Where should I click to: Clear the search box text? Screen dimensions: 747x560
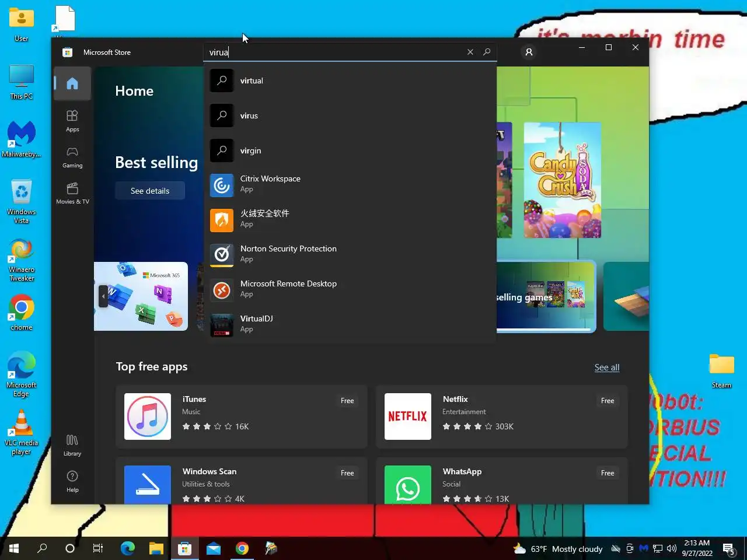470,52
